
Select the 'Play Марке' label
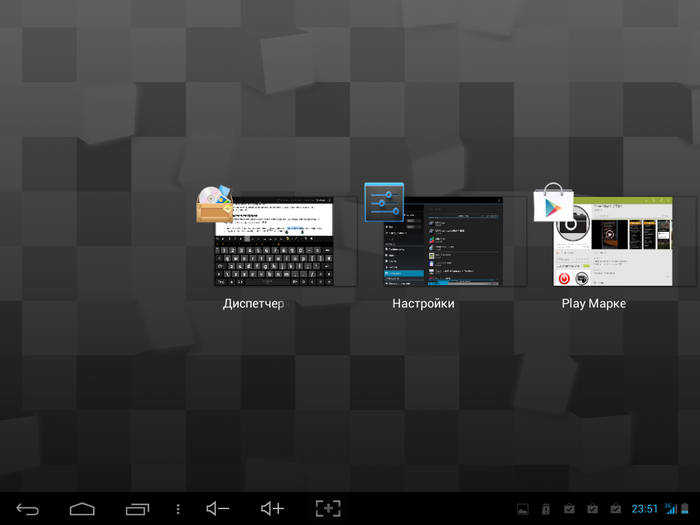point(594,304)
